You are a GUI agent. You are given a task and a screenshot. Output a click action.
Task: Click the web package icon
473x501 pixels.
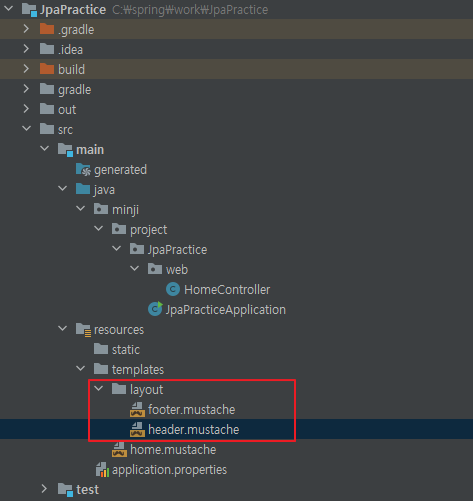click(x=155, y=269)
